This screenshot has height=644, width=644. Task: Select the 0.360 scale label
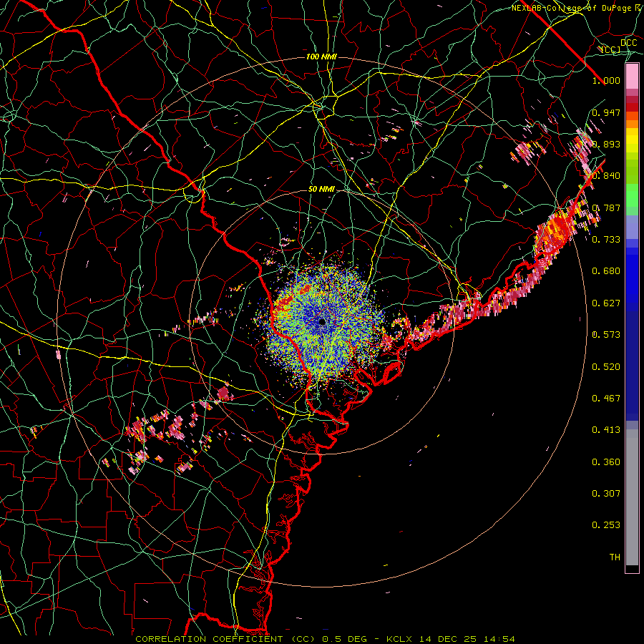(x=606, y=462)
